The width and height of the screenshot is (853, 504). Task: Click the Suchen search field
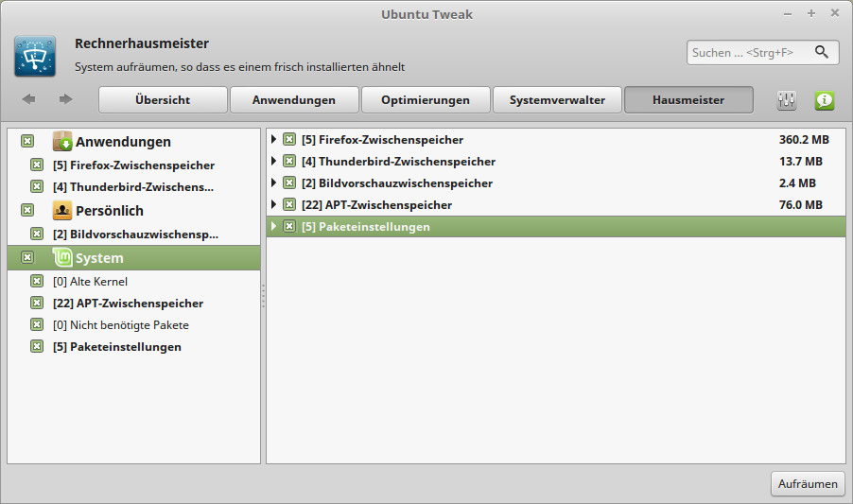pyautogui.click(x=747, y=53)
